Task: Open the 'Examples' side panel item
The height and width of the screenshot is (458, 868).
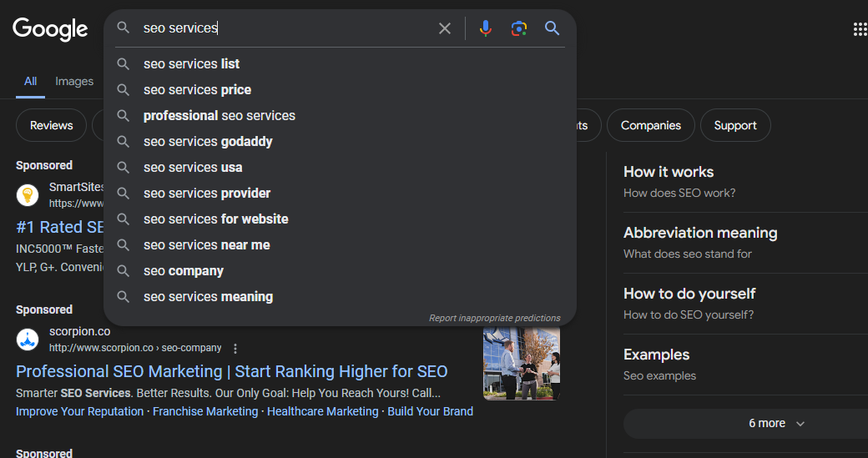Action: coord(745,365)
